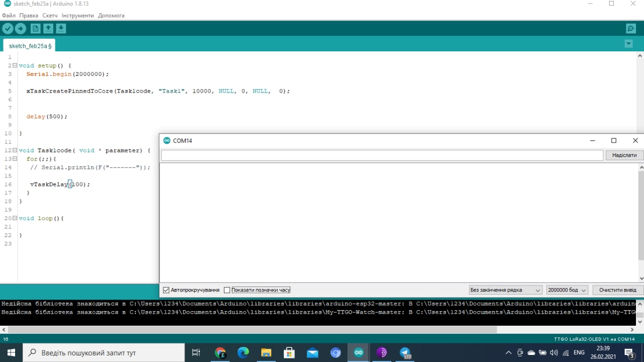Create a new sketch with the New icon
This screenshot has width=644, height=362.
(x=35, y=29)
